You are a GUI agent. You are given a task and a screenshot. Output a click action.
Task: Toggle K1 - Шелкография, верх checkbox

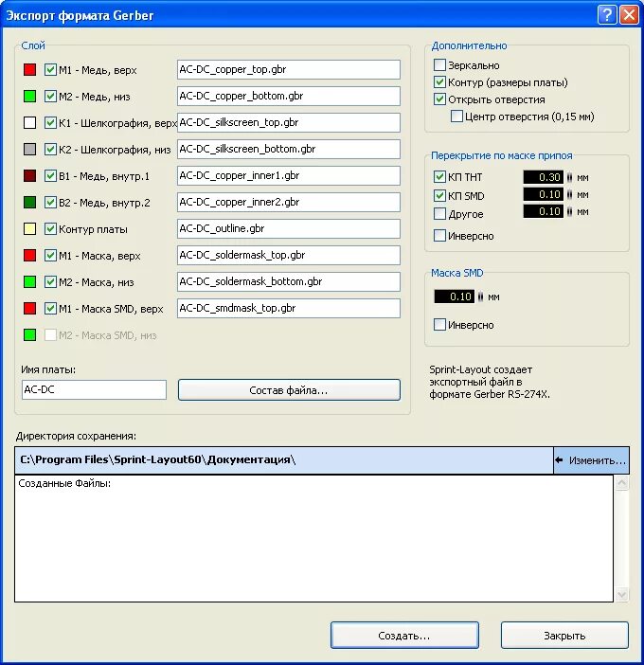[x=50, y=122]
